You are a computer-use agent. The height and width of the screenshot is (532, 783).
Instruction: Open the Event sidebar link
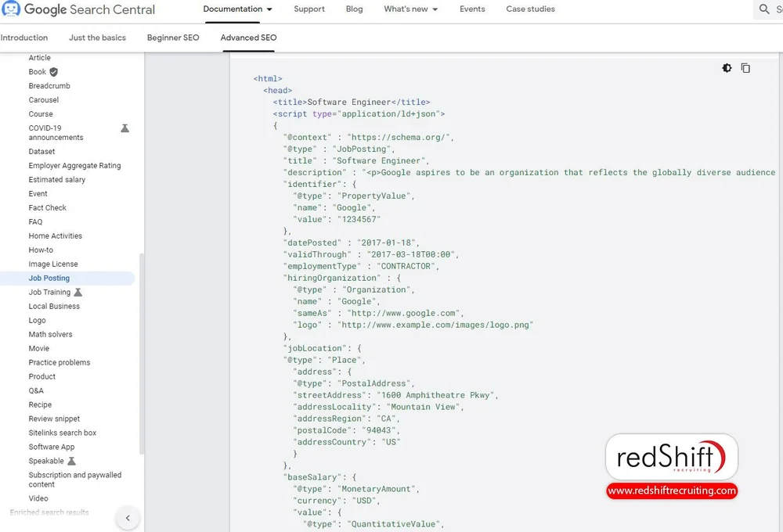point(38,194)
